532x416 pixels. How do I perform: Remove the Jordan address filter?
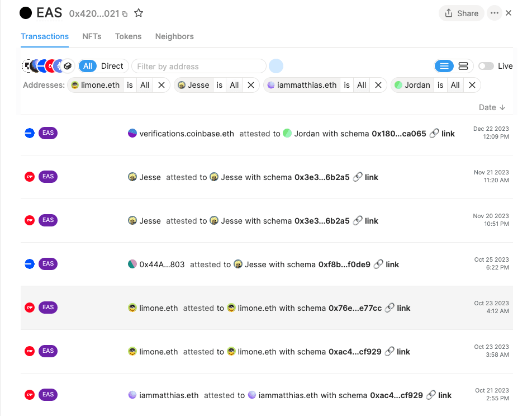point(472,85)
